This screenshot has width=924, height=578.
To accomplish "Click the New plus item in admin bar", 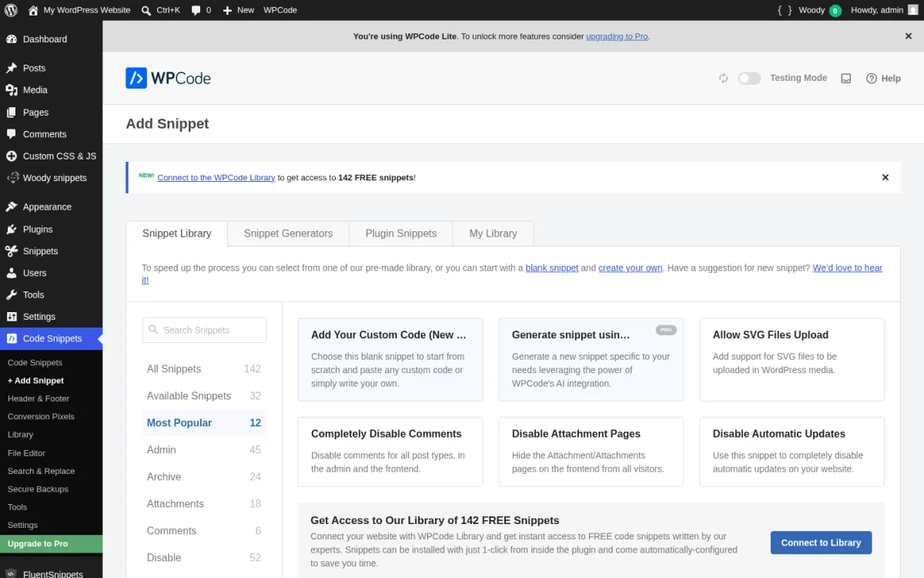I will tap(239, 10).
